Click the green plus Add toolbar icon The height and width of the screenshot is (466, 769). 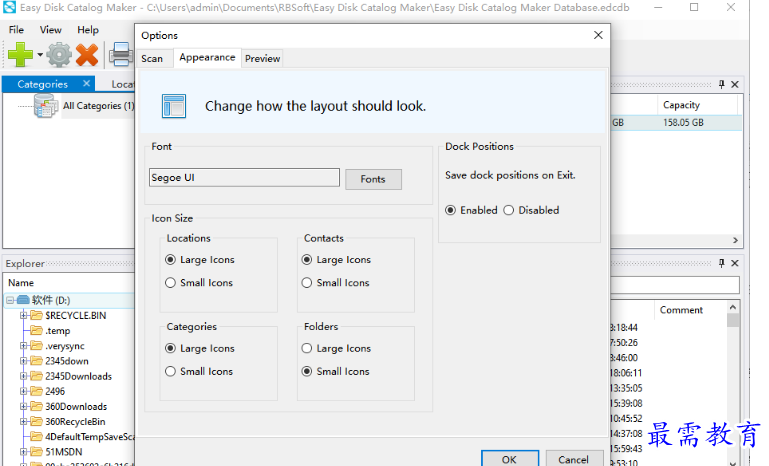[x=20, y=54]
